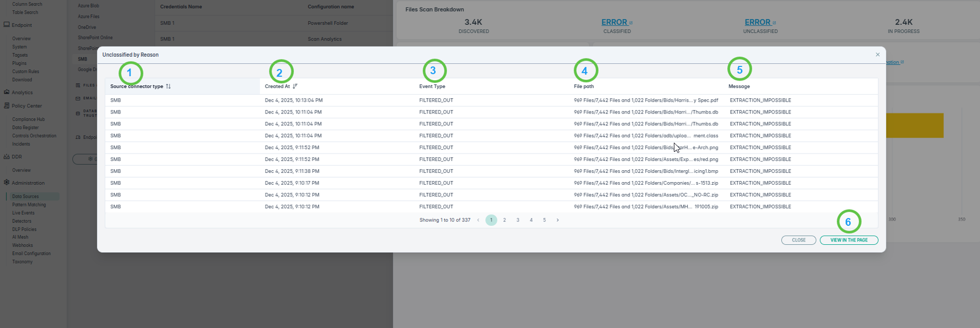
Task: Close the Unclassified by Reason dialog with X
Action: [x=877, y=55]
